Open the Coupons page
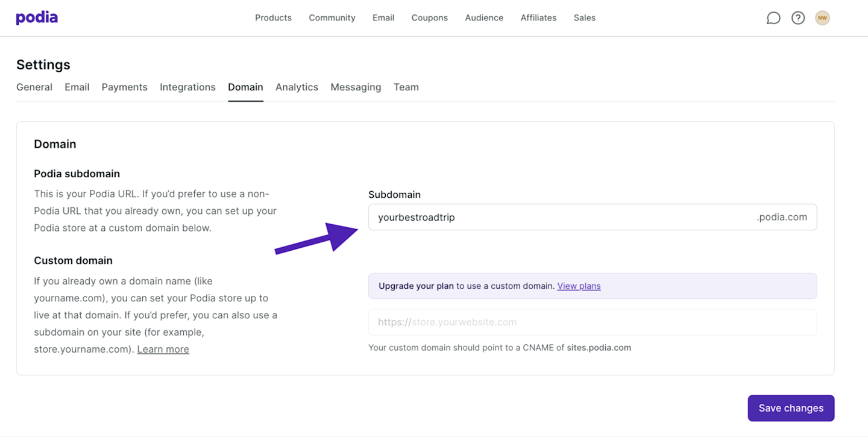Screen dimensions: 868x437 click(430, 18)
